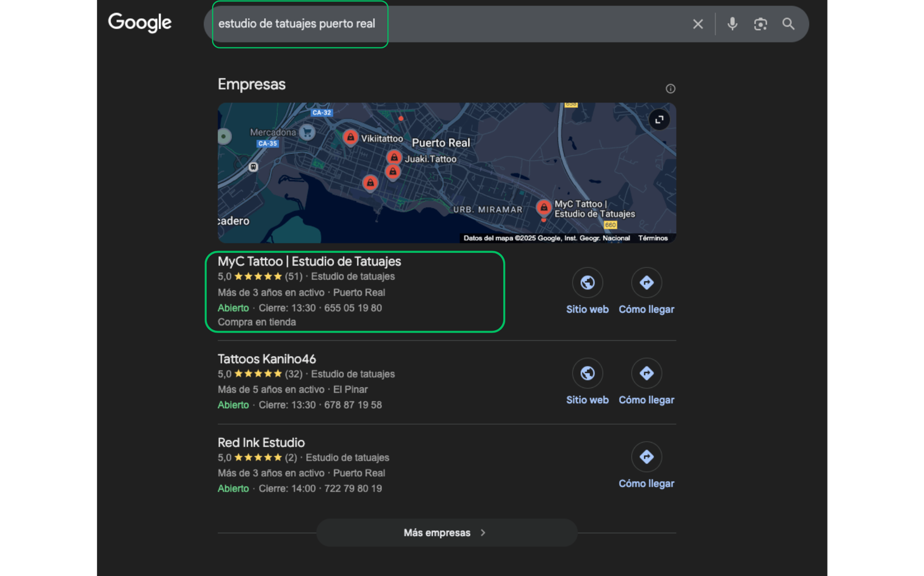Click phone number 655 05 19 80

[353, 308]
